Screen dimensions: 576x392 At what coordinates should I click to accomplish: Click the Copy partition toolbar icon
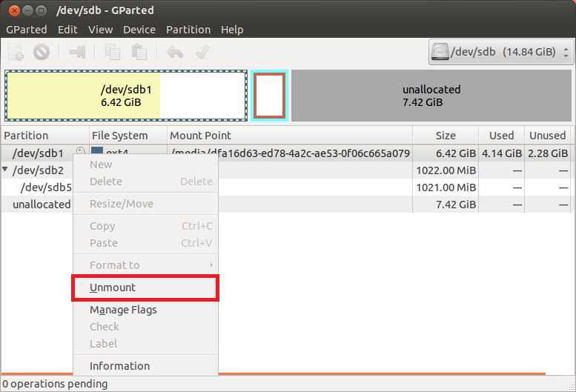pyautogui.click(x=113, y=52)
